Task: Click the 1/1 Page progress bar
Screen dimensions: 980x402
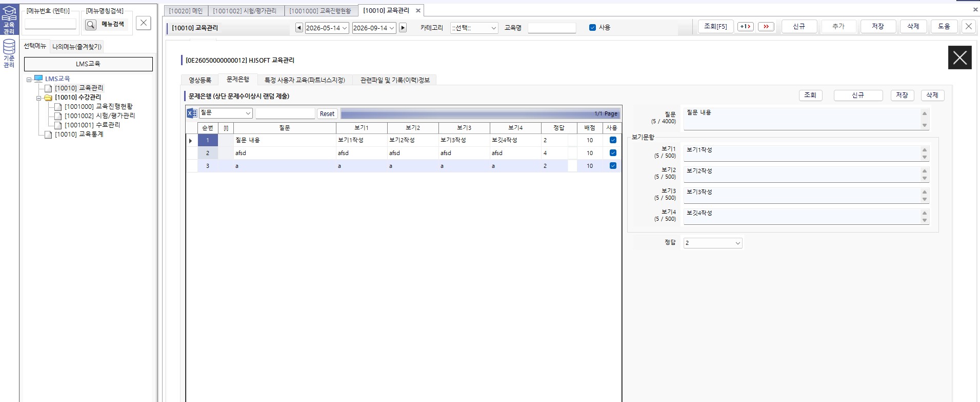Action: (481, 113)
